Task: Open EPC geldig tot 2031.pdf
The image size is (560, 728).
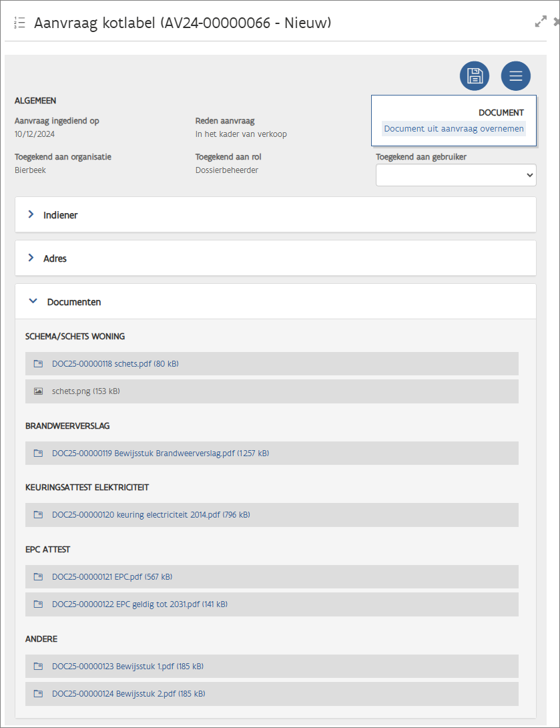Action: pos(139,604)
